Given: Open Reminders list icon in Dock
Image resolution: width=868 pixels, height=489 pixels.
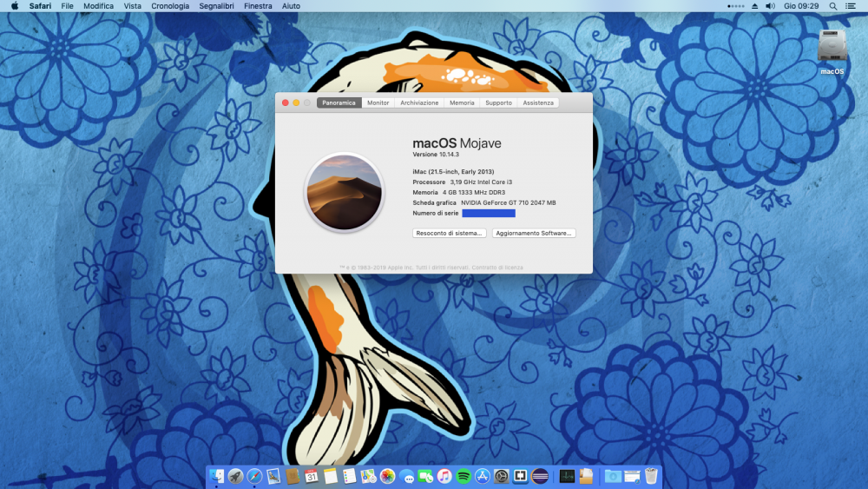Looking at the screenshot, I should pyautogui.click(x=349, y=476).
